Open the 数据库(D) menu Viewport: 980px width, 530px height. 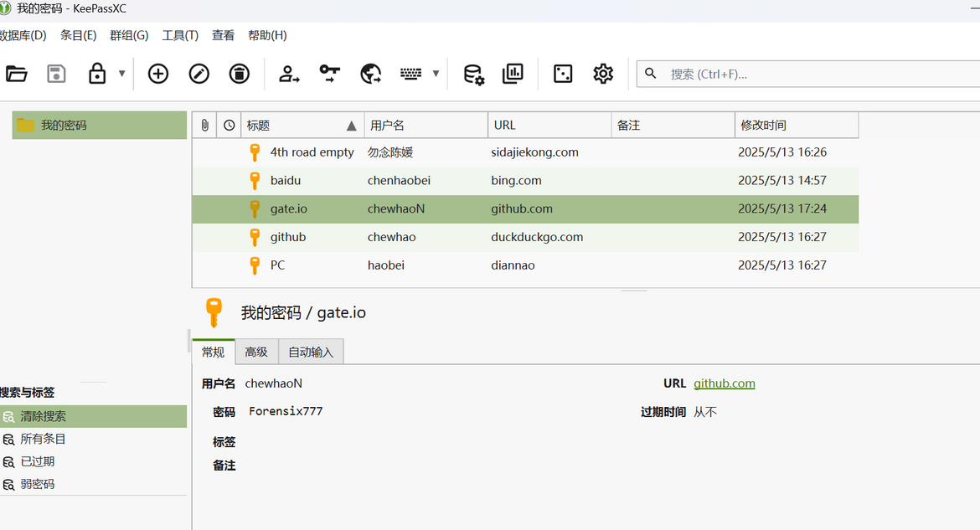(23, 36)
